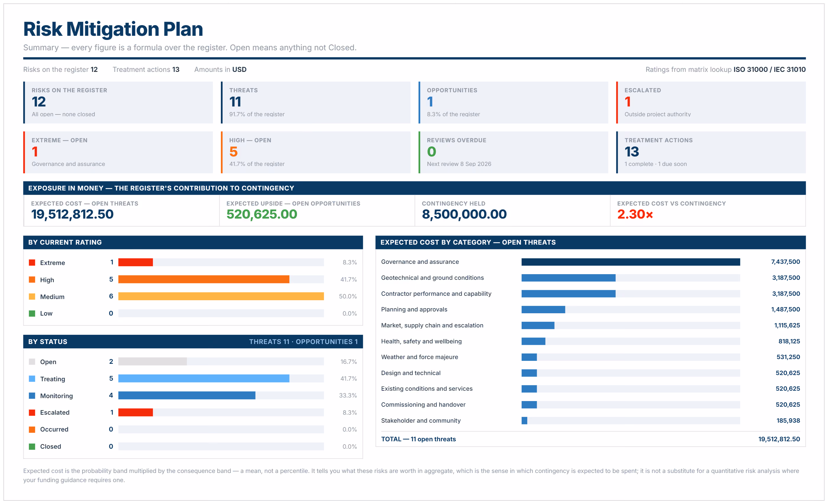Click the By Current Rating section header

click(193, 242)
